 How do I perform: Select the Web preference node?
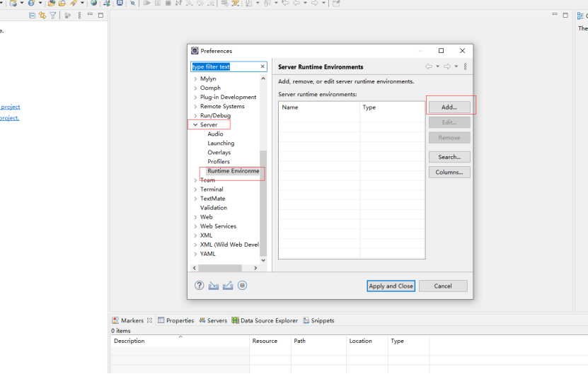[206, 217]
